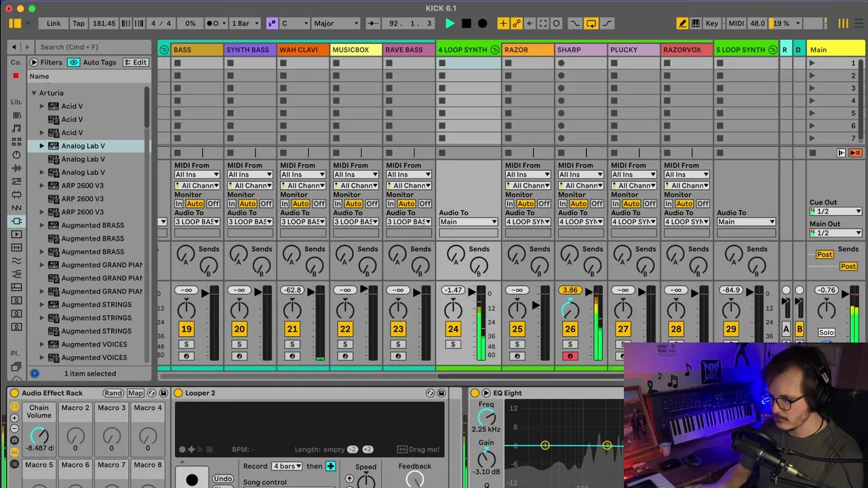This screenshot has height=488, width=868.
Task: Click the Stop transport button
Action: pos(466,23)
